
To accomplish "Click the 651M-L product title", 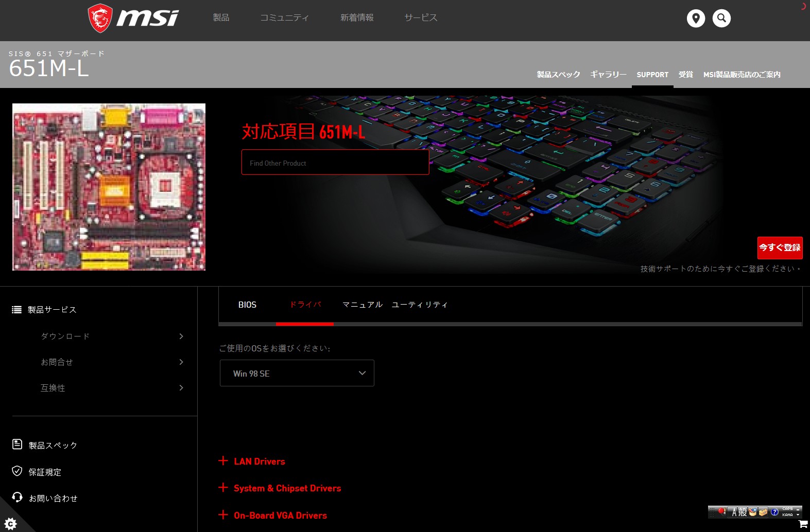I will pyautogui.click(x=49, y=68).
